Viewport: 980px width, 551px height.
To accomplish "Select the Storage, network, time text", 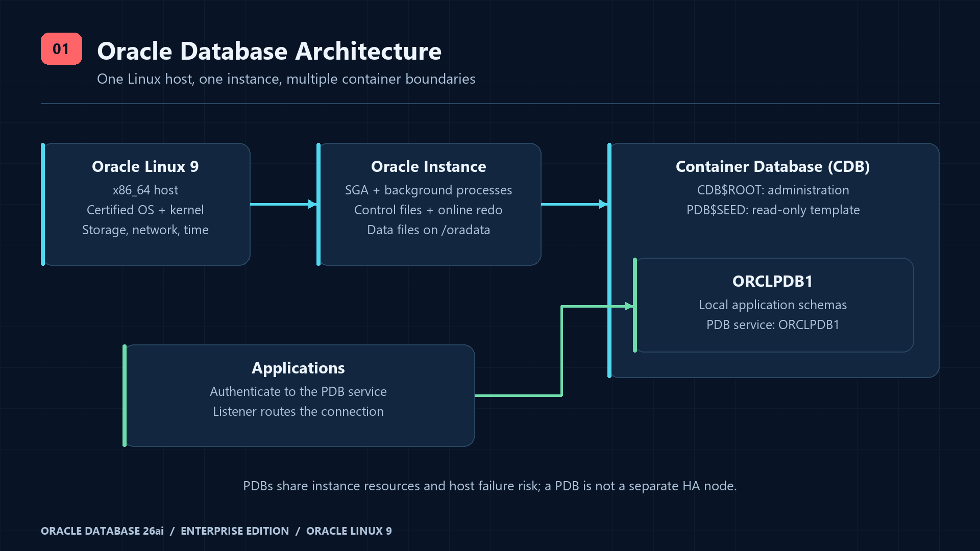I will (x=145, y=230).
